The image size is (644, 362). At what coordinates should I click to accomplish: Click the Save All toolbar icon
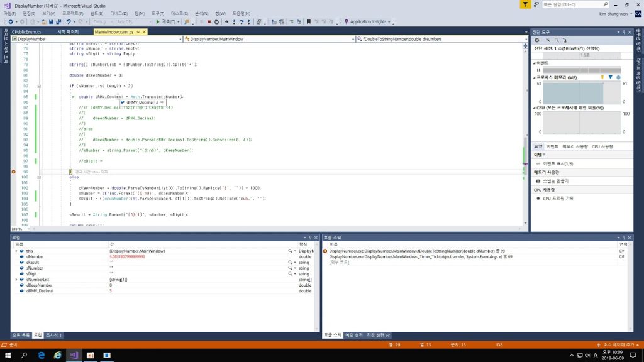57,21
